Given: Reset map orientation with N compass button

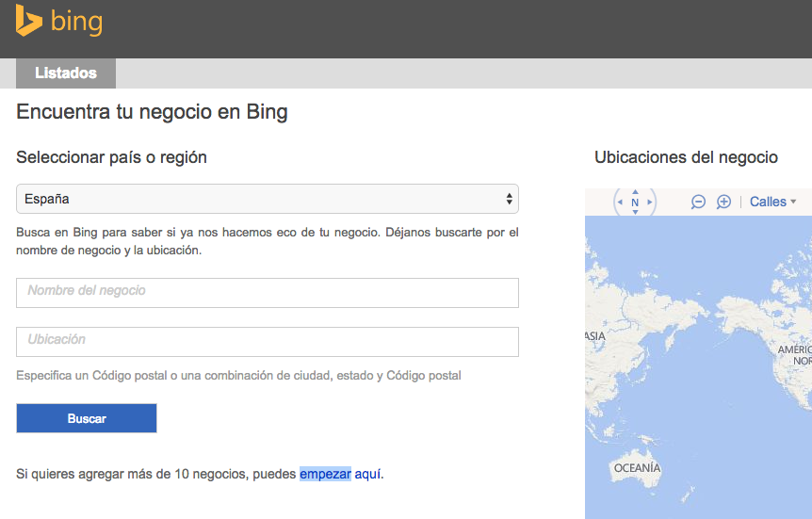Looking at the screenshot, I should click(635, 203).
